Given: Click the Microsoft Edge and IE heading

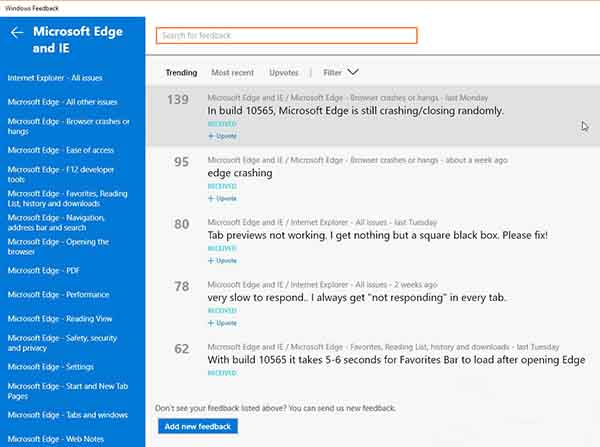Looking at the screenshot, I should pyautogui.click(x=78, y=40).
